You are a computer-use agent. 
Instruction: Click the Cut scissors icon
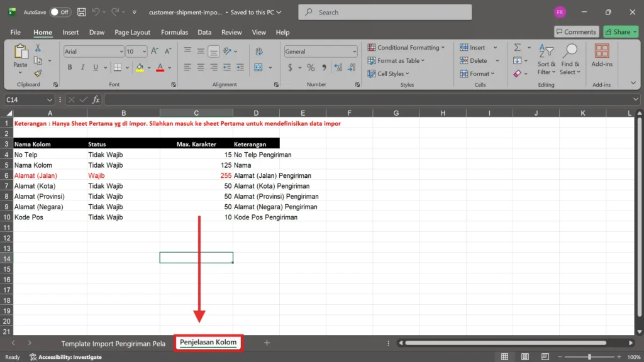(38, 48)
